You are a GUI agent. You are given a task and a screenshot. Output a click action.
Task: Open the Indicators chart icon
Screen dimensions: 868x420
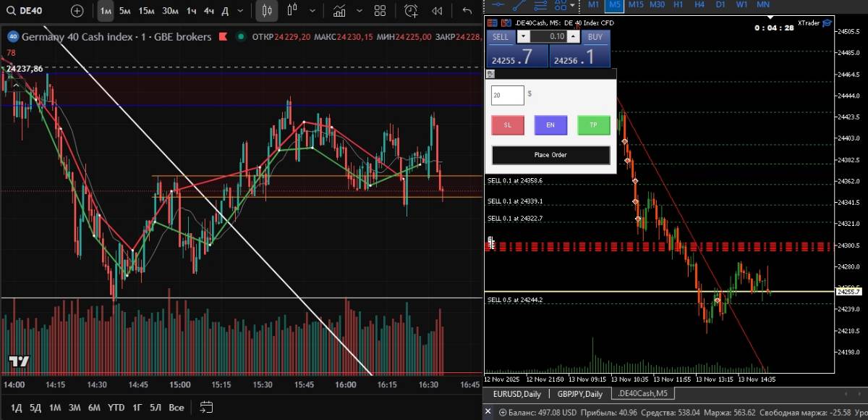(x=339, y=11)
